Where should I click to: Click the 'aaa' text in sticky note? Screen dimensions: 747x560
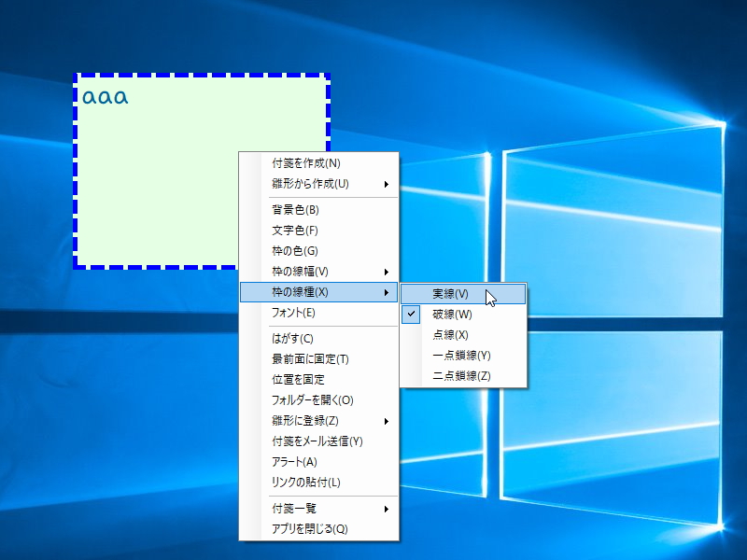coord(106,97)
